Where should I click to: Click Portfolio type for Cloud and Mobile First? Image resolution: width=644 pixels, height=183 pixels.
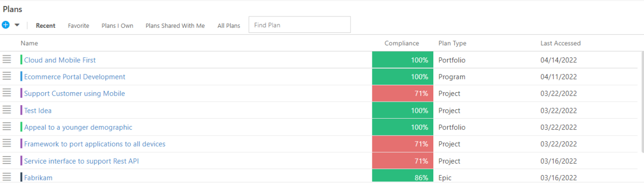click(452, 60)
